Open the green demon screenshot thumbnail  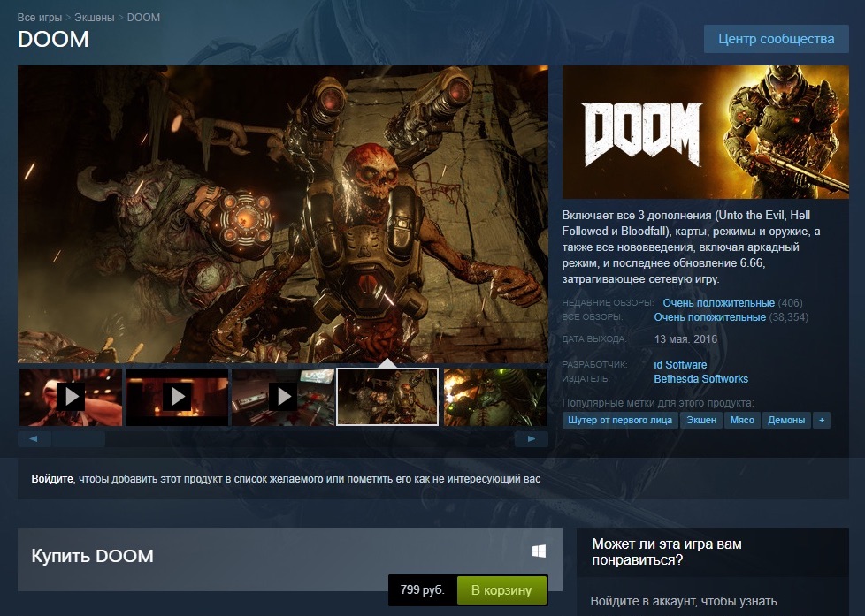[x=494, y=397]
